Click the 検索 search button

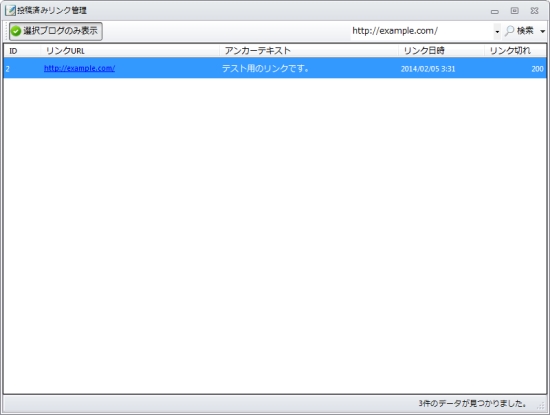coord(520,31)
